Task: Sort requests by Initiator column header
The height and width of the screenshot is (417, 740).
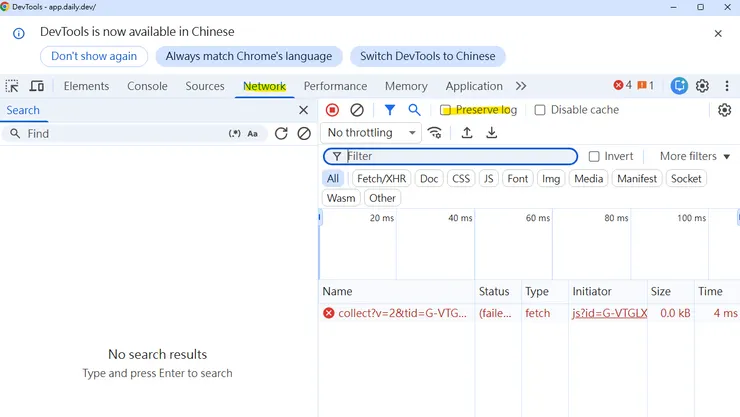Action: (608, 292)
